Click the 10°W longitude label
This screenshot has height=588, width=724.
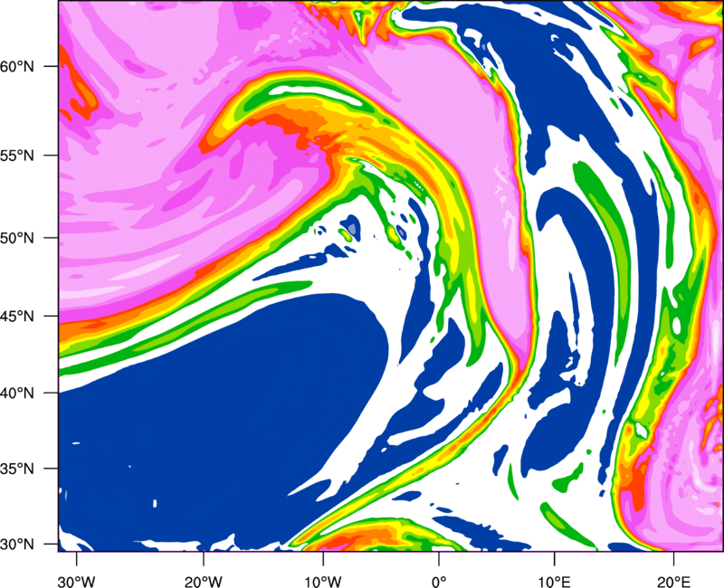coord(323,582)
